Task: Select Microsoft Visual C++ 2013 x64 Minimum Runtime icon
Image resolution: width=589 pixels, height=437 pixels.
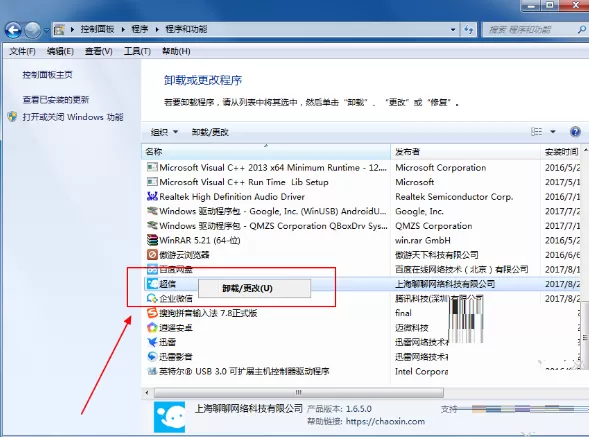Action: pos(152,167)
